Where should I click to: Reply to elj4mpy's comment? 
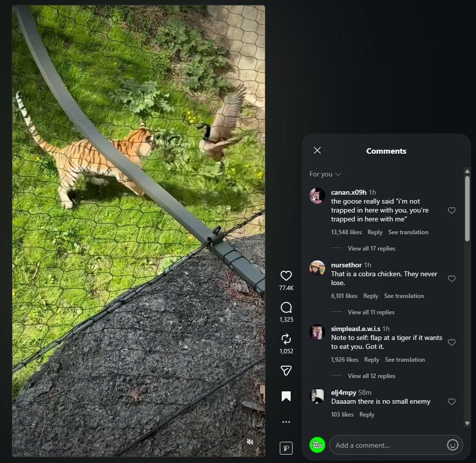coord(367,415)
